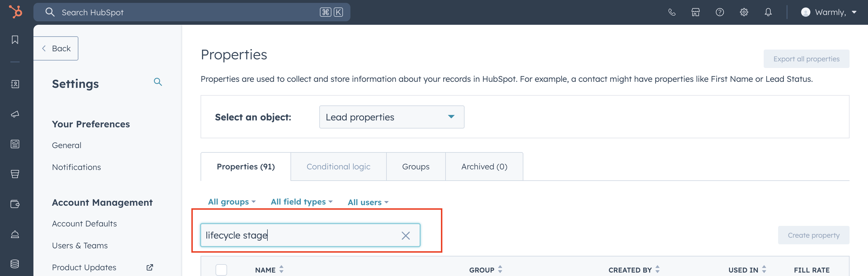Viewport: 868px width, 276px height.
Task: Click the help question mark icon
Action: tap(719, 12)
